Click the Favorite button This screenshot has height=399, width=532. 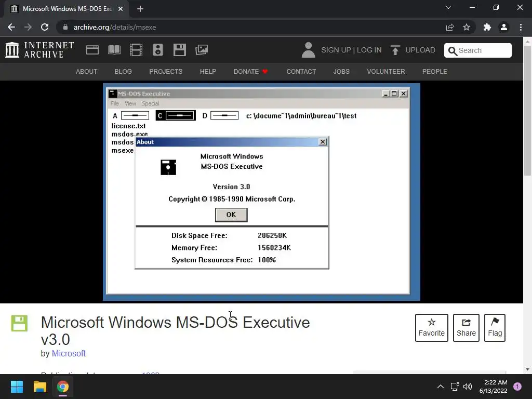432,328
